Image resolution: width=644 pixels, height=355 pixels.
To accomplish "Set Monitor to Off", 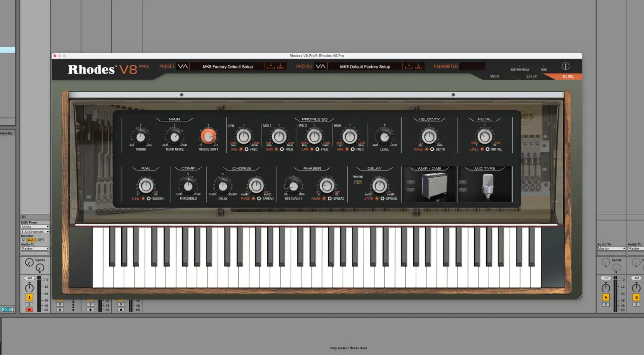I will (x=40, y=240).
